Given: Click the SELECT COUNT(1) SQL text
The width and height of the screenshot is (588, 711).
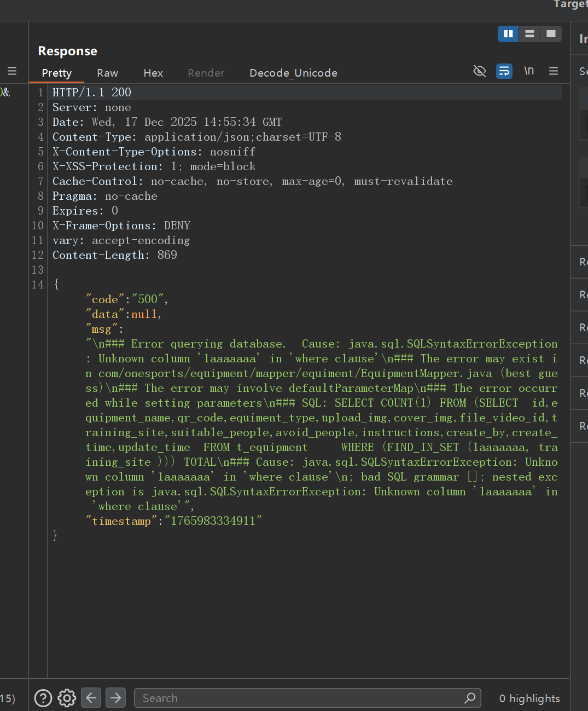Looking at the screenshot, I should pos(383,403).
